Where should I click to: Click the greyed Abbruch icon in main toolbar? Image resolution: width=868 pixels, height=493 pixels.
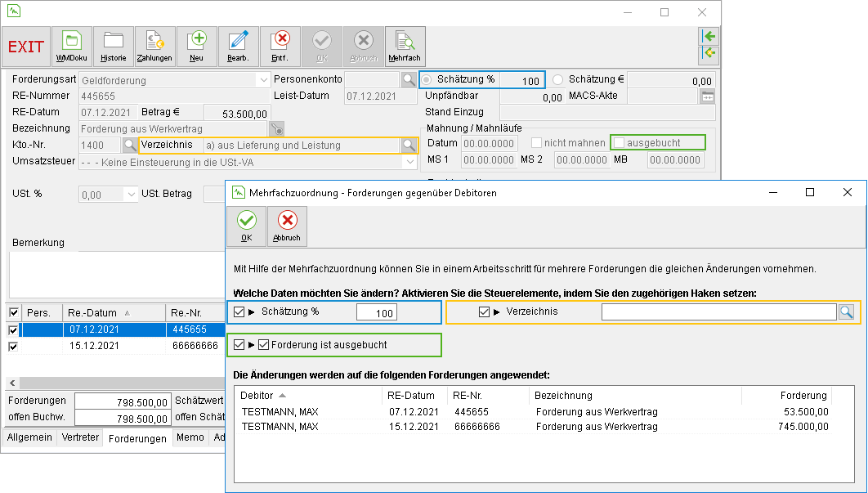pos(364,47)
